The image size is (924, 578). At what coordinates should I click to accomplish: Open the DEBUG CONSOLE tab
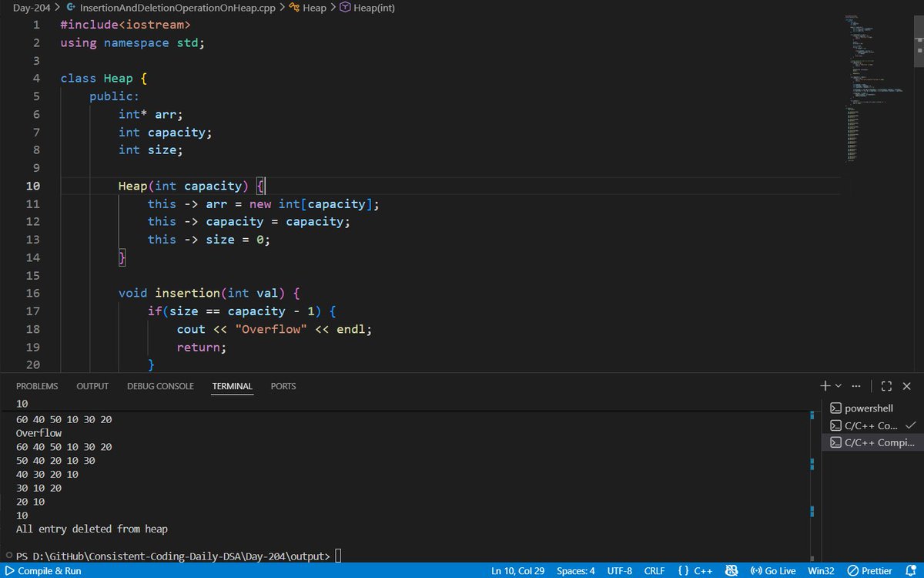tap(160, 386)
